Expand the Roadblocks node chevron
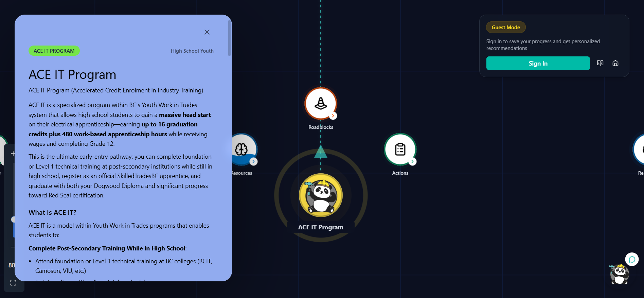Viewport: 644px width, 298px height. [333, 116]
